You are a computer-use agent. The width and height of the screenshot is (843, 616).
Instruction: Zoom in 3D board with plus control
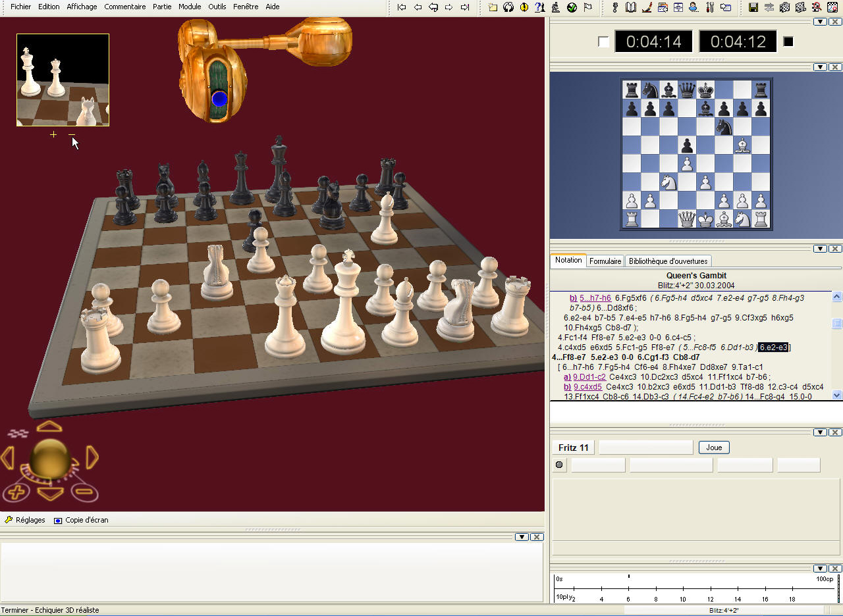pyautogui.click(x=17, y=492)
